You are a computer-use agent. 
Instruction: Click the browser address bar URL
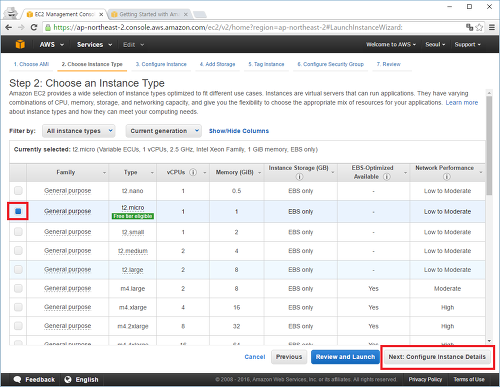click(x=228, y=27)
